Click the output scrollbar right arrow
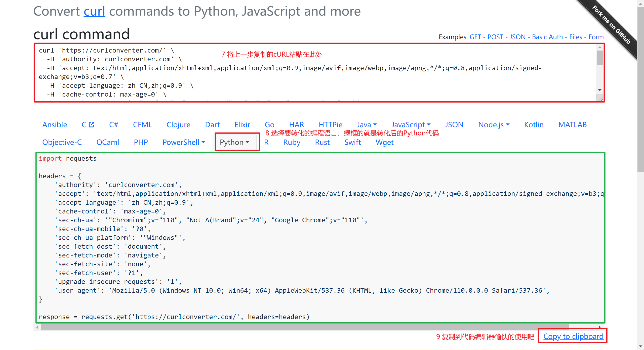644x350 pixels. pos(600,327)
